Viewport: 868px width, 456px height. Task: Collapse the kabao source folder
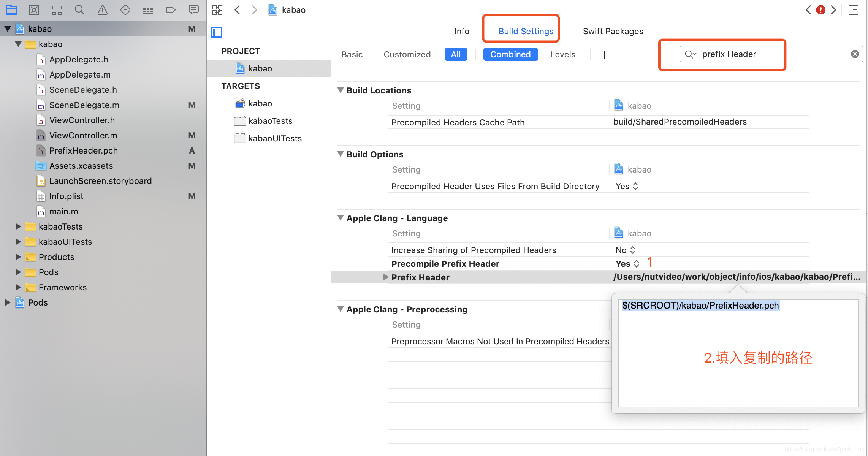18,44
